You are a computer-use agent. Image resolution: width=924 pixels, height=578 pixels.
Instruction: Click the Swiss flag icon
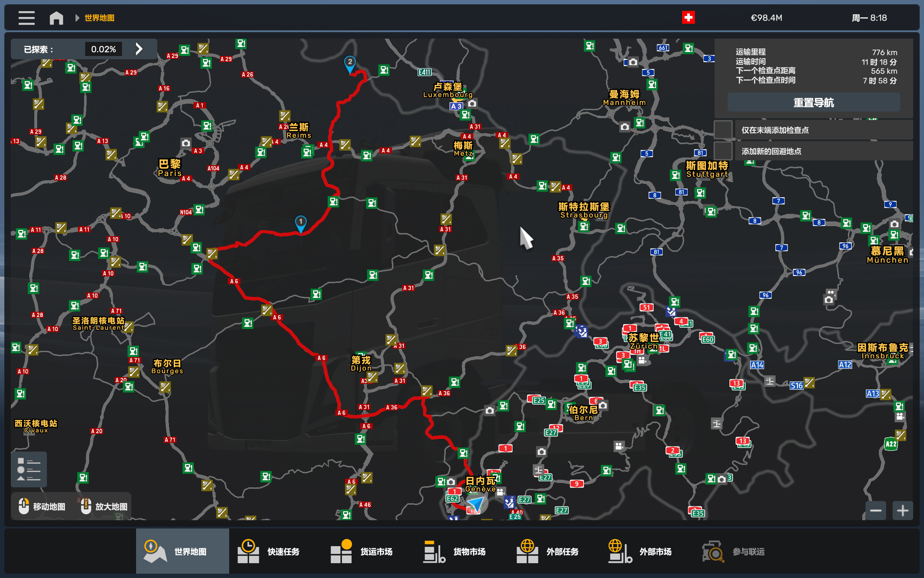click(688, 18)
